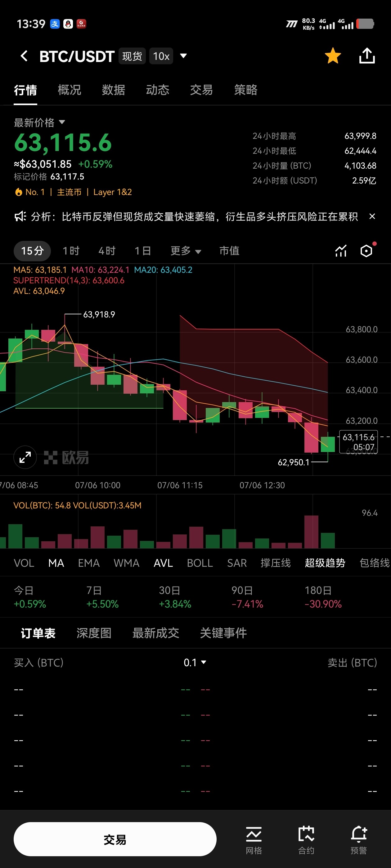Open 预警 alert bell icon

359,840
